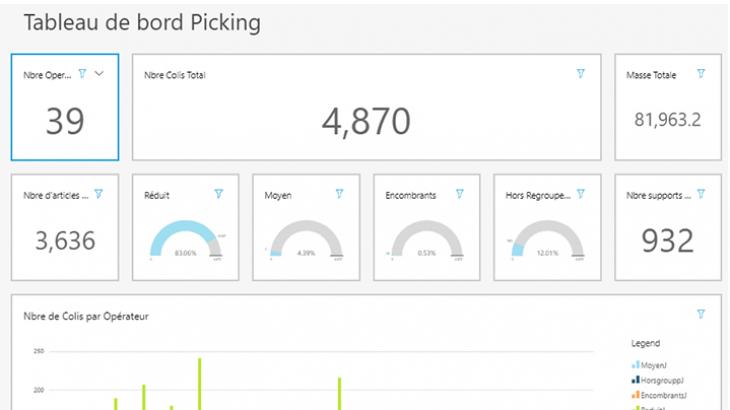Expand the chevron on the Nbre Oper tile
The width and height of the screenshot is (730, 410).
tap(99, 73)
